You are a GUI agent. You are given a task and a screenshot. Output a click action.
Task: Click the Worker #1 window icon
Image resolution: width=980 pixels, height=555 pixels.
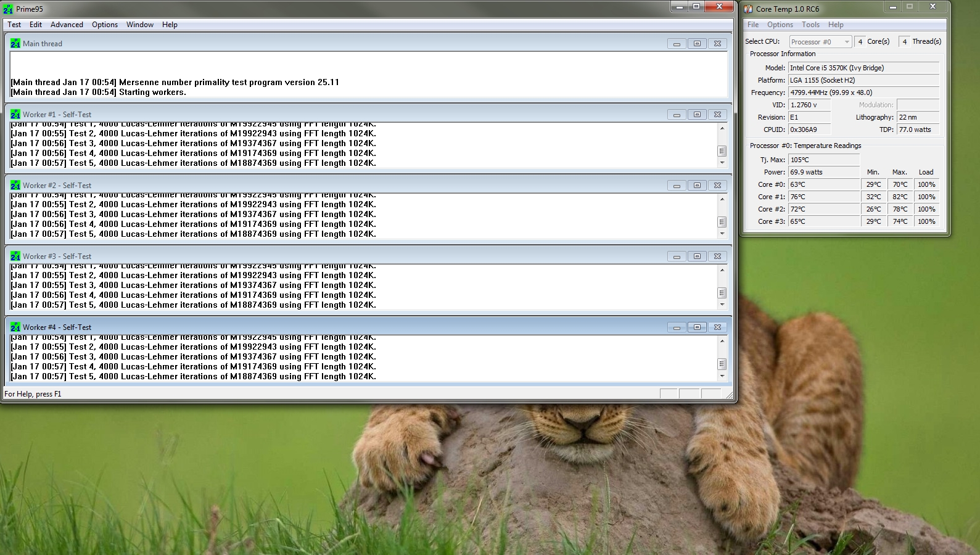15,115
